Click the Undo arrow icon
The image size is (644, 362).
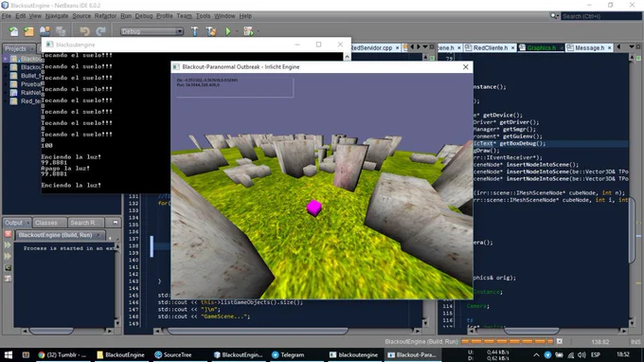pos(84,31)
